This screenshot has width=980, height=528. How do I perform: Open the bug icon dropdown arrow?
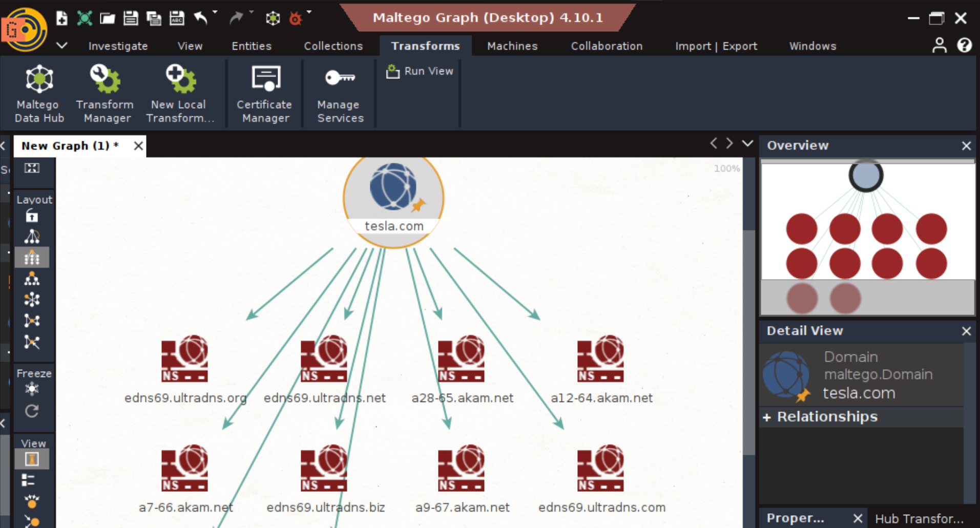pos(309,12)
